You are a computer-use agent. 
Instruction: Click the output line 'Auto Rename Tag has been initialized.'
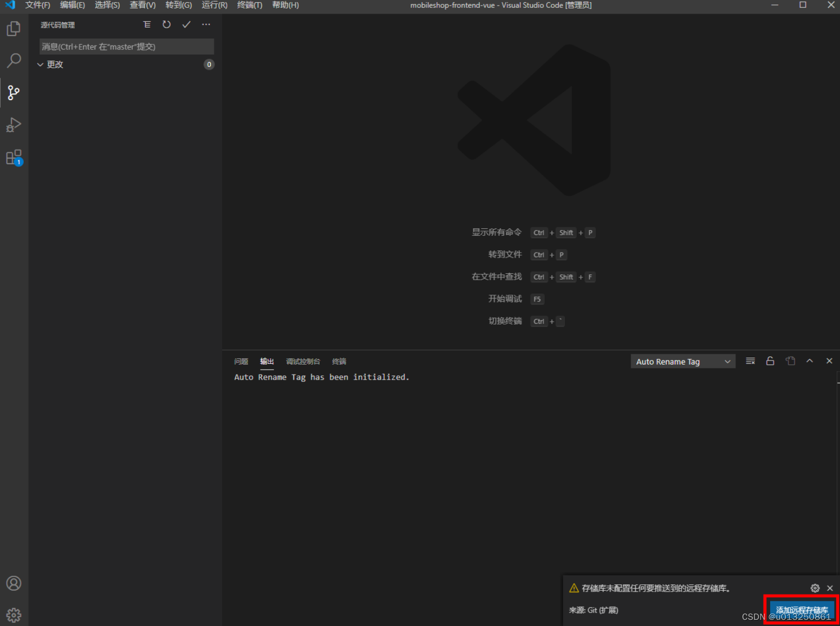[322, 377]
